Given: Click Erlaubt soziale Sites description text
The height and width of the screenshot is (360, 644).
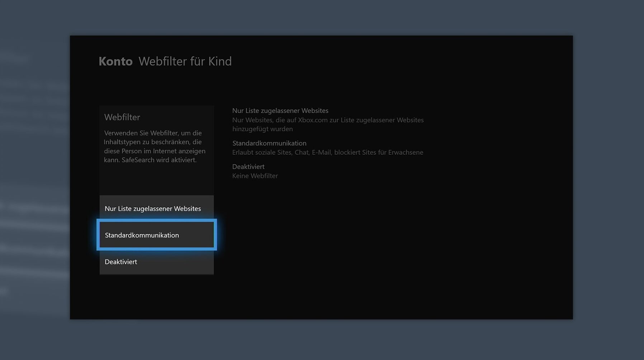Looking at the screenshot, I should click(x=262, y=153).
